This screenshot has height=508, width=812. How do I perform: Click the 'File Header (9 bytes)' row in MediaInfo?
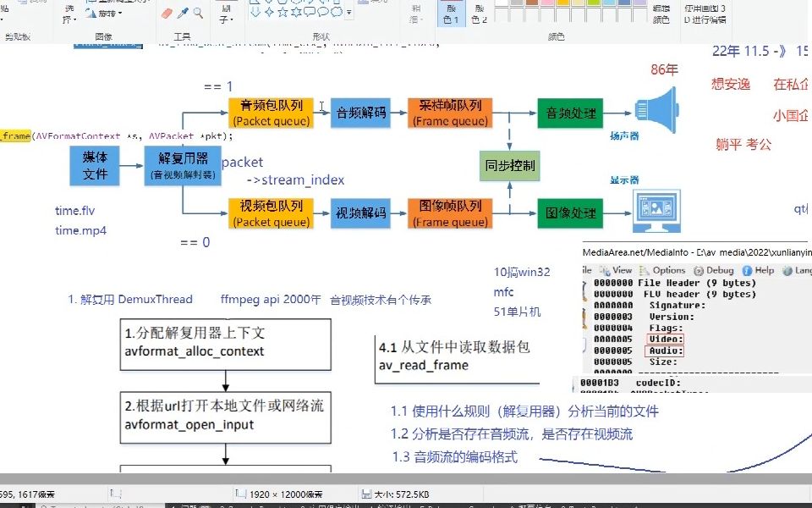(x=675, y=283)
